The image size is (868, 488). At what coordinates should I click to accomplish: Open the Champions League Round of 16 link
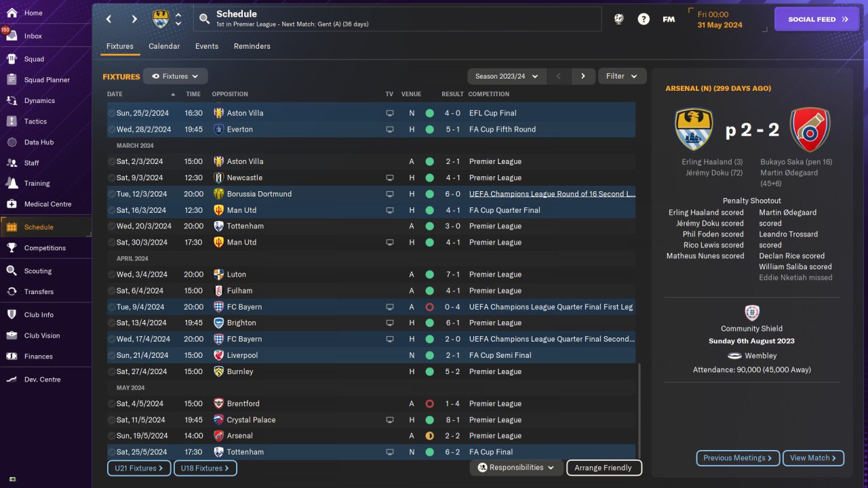[x=552, y=194]
